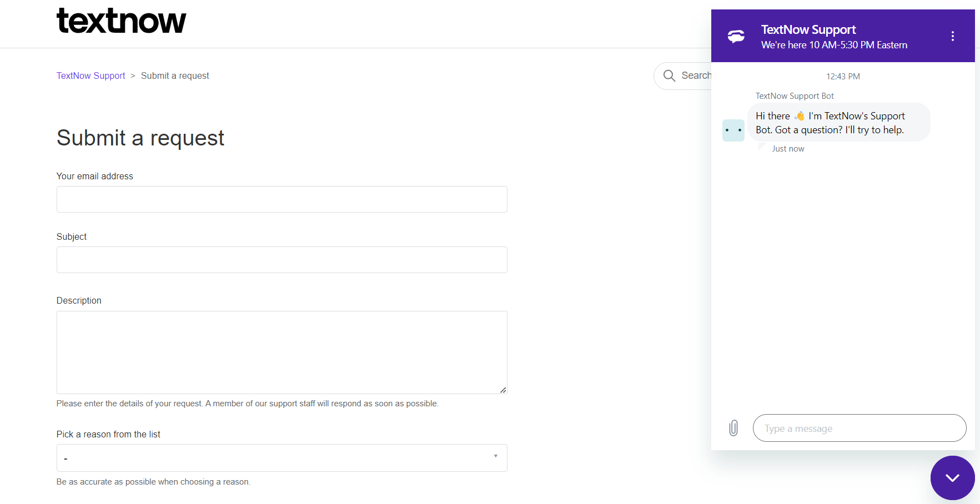Click the paperclip to attach a file

(x=733, y=428)
